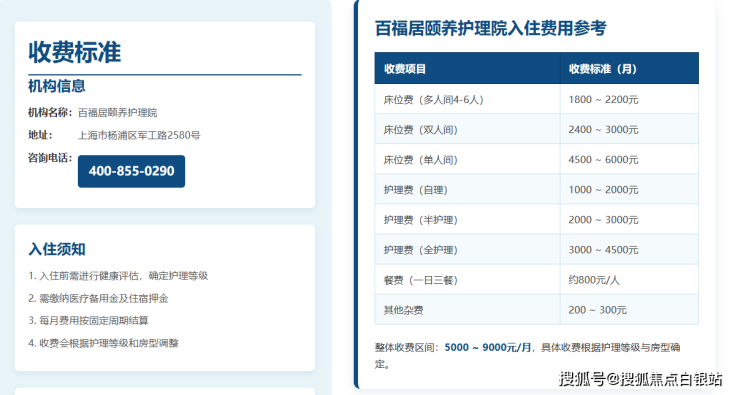Viewport: 740px width, 395px height.
Task: Select the 收费标准 page heading
Action: tap(75, 52)
